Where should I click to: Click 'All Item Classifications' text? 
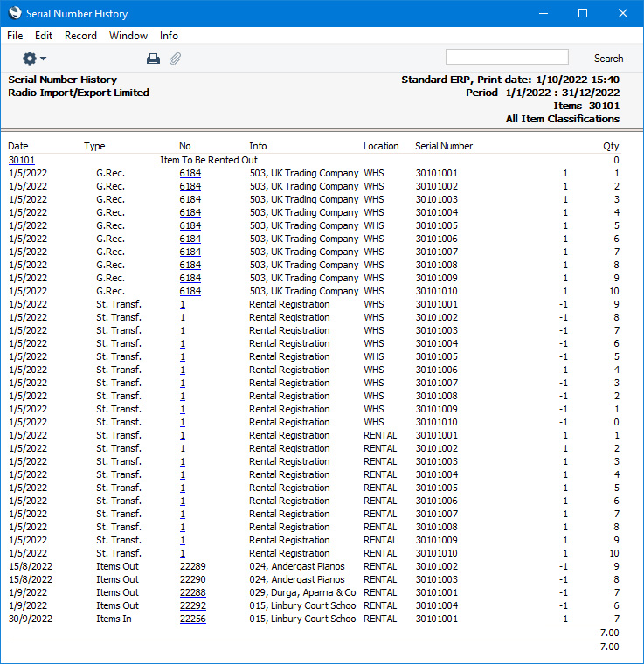click(x=562, y=119)
